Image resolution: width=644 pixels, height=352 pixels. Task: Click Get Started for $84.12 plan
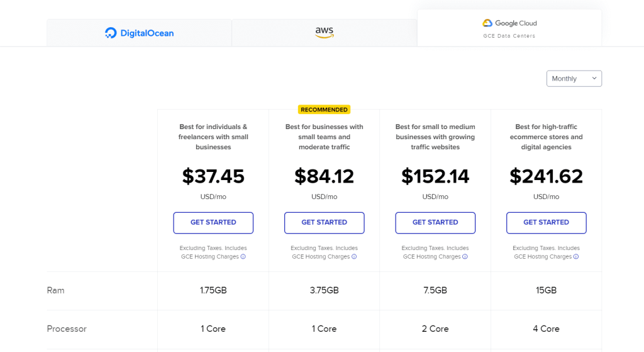pos(324,222)
